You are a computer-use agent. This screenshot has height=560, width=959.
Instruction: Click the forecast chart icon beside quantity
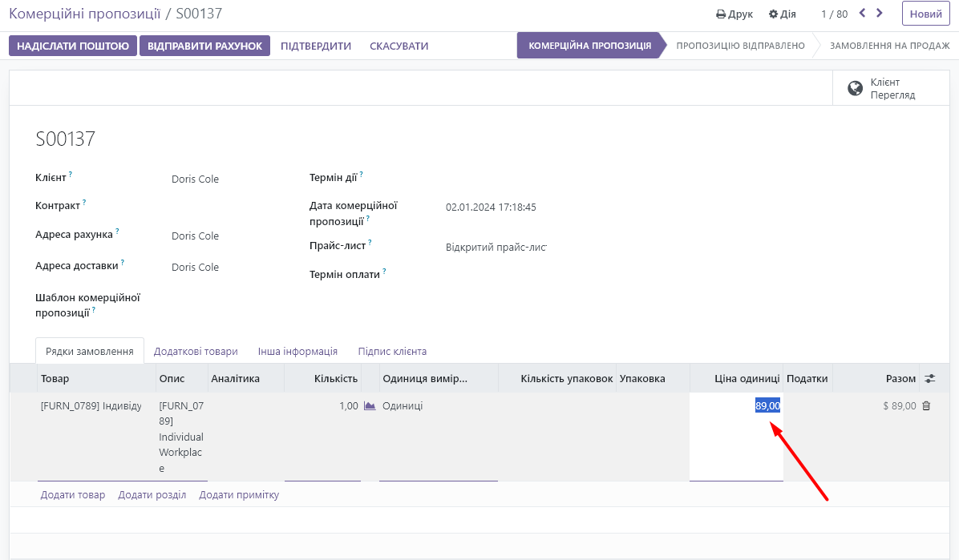(370, 406)
